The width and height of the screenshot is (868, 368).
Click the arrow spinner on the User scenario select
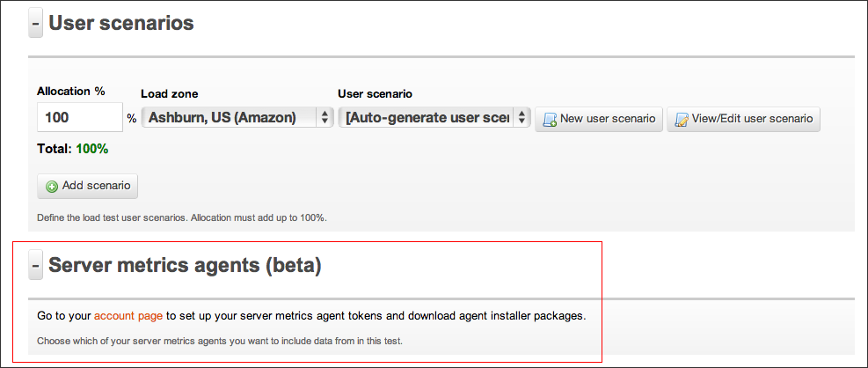click(x=522, y=117)
